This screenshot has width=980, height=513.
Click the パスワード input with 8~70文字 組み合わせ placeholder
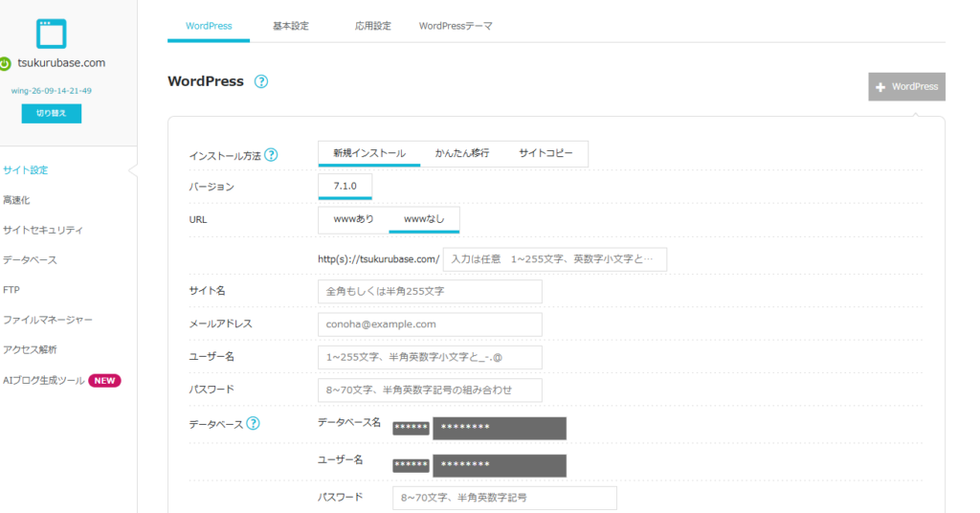pyautogui.click(x=430, y=390)
